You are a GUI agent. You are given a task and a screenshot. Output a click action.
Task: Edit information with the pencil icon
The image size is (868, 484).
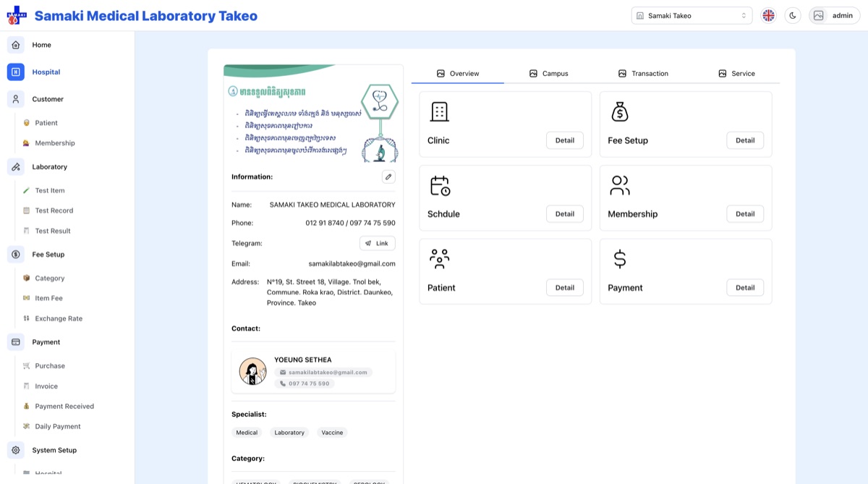click(388, 177)
